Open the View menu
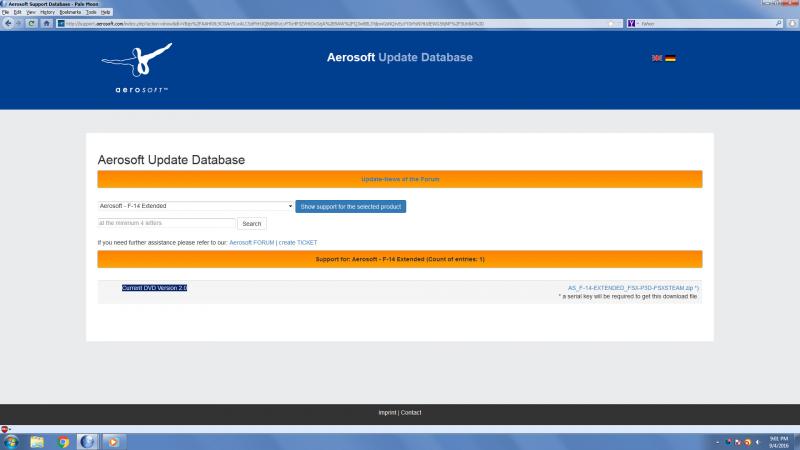Viewport: 800px width, 450px height. (31, 12)
